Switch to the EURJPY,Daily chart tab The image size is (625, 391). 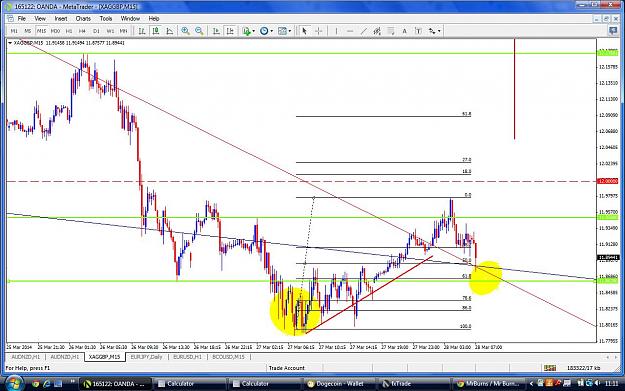pos(147,357)
